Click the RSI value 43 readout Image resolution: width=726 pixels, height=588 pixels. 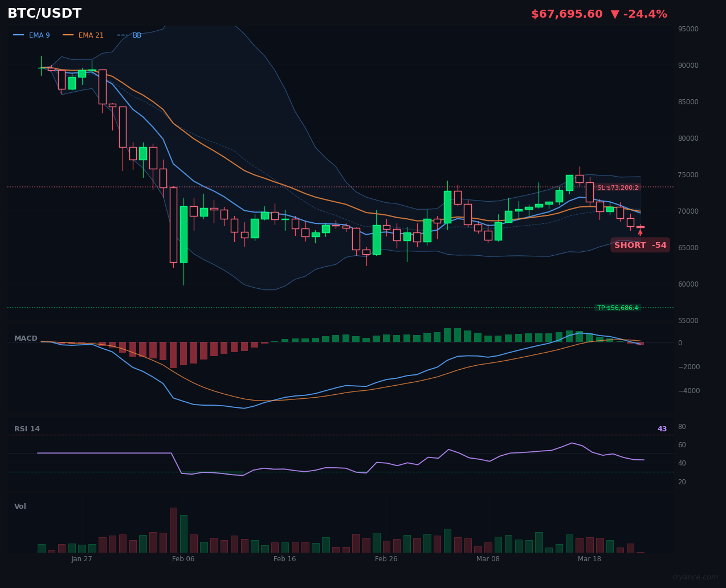[x=662, y=428]
